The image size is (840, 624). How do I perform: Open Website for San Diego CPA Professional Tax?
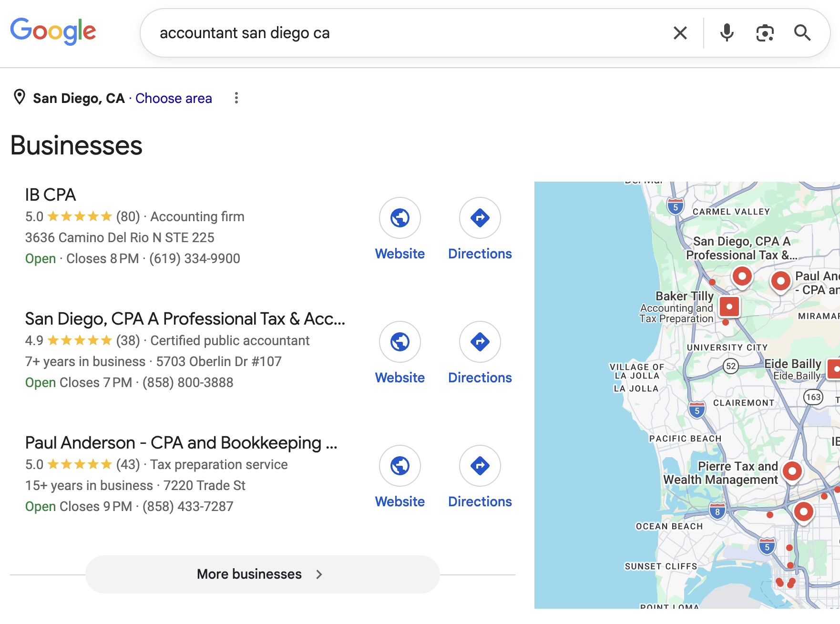(400, 342)
